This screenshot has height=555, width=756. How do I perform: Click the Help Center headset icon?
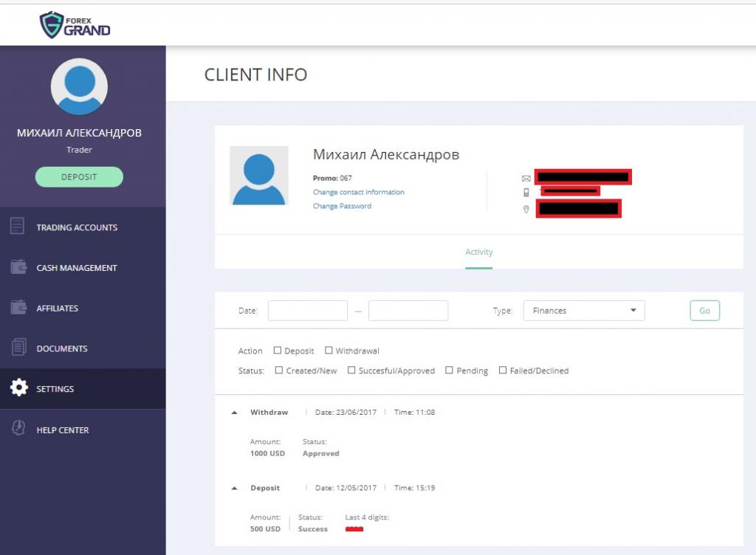[x=18, y=430]
